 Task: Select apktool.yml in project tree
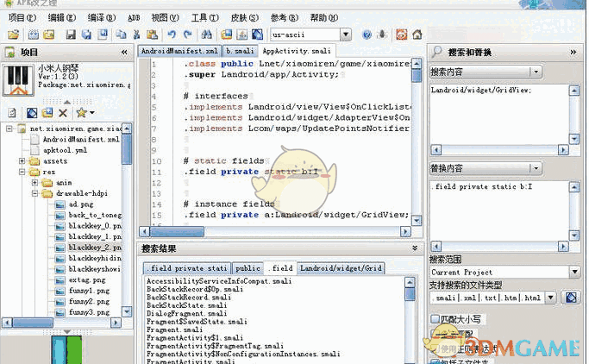(x=65, y=150)
